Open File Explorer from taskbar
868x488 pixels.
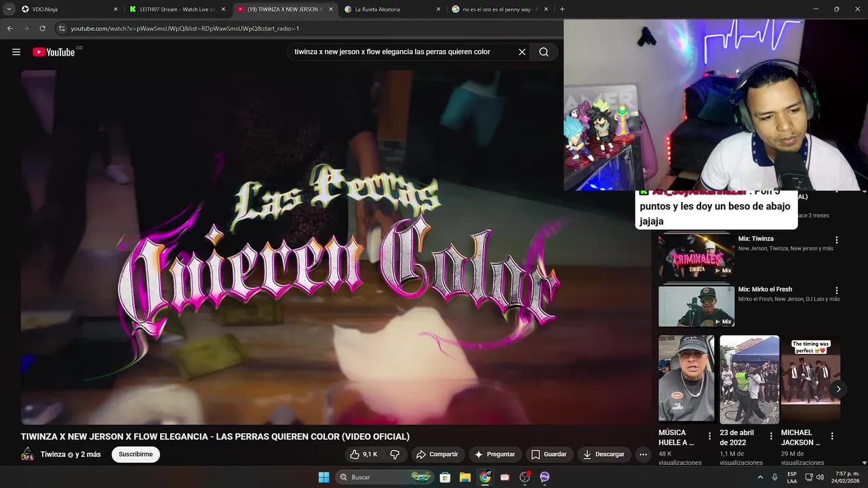(x=465, y=477)
